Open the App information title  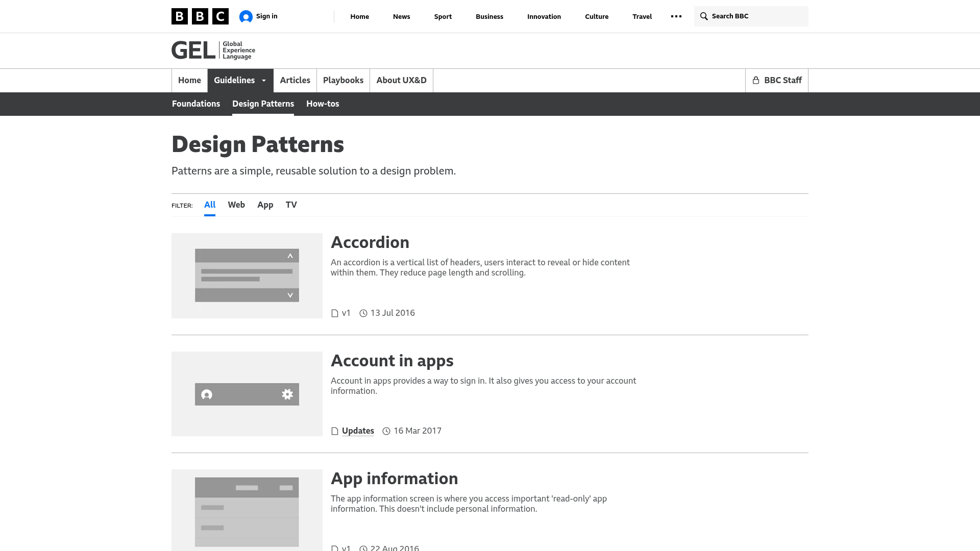click(x=395, y=479)
